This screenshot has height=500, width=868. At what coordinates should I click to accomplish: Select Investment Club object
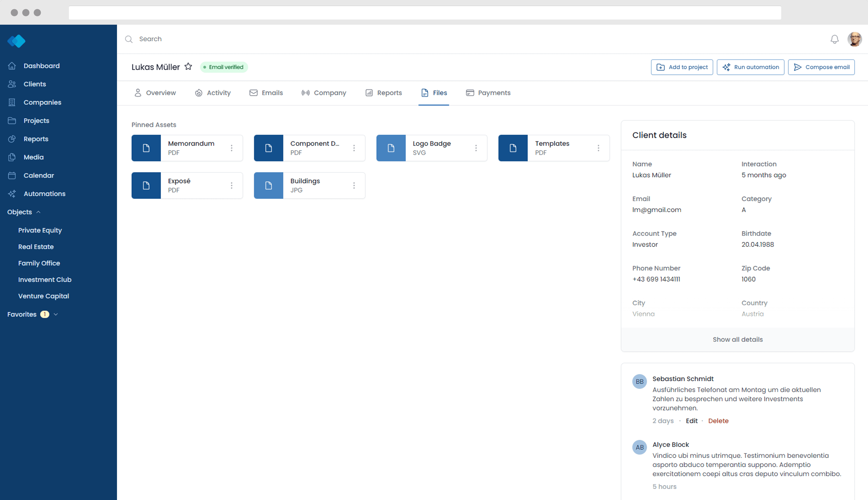(45, 280)
